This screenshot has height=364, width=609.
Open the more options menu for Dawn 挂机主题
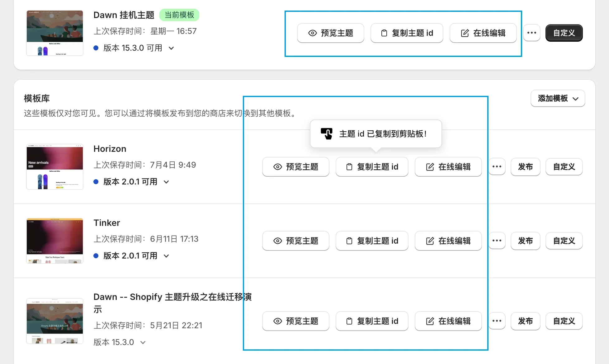(531, 33)
